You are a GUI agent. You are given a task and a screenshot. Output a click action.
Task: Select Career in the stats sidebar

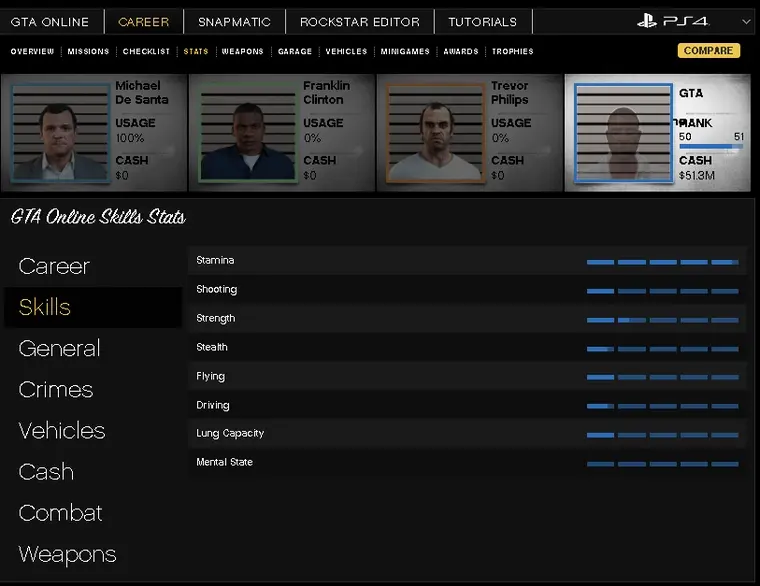click(x=54, y=266)
